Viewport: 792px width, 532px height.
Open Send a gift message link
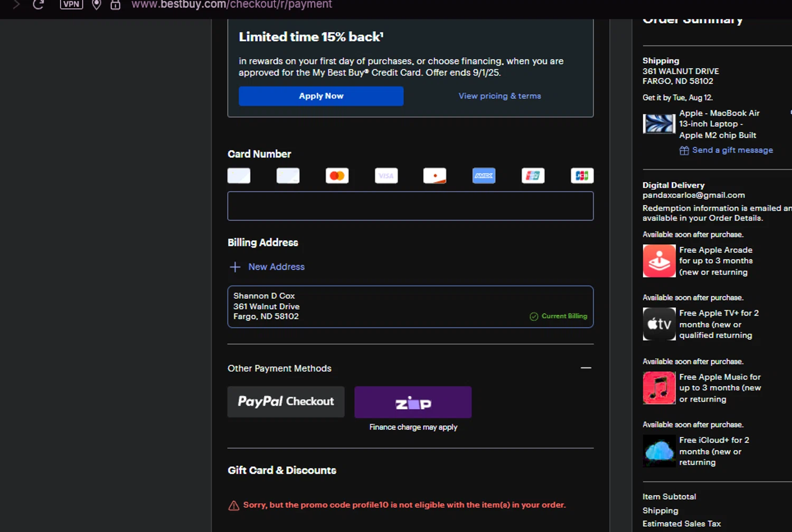point(732,150)
